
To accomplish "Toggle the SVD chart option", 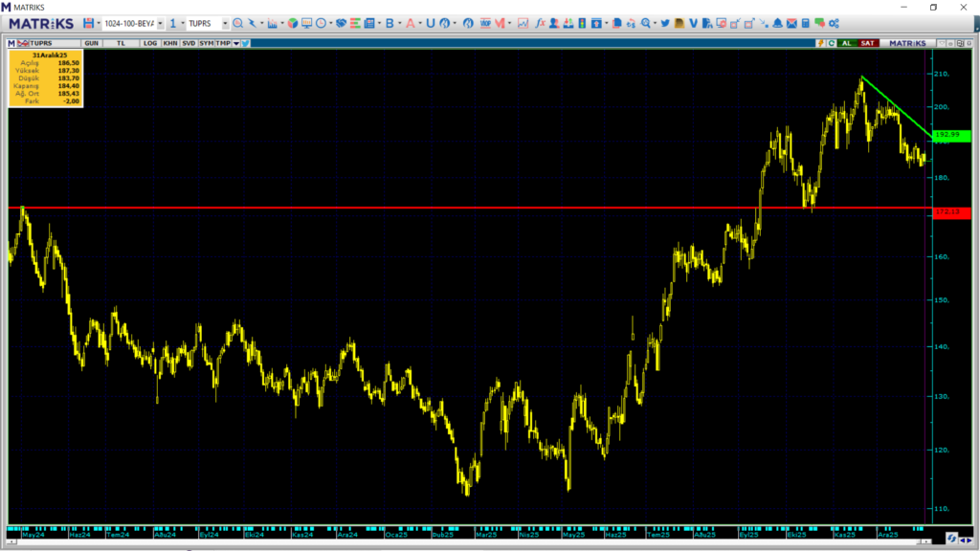I will pyautogui.click(x=189, y=43).
